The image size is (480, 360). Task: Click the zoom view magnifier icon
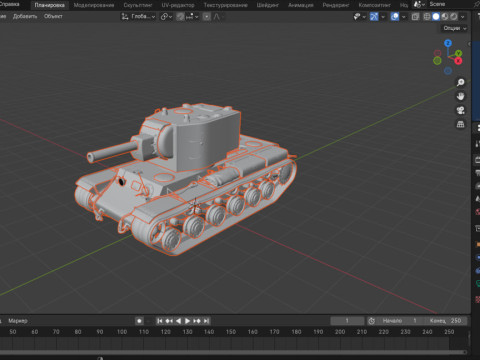pyautogui.click(x=461, y=82)
